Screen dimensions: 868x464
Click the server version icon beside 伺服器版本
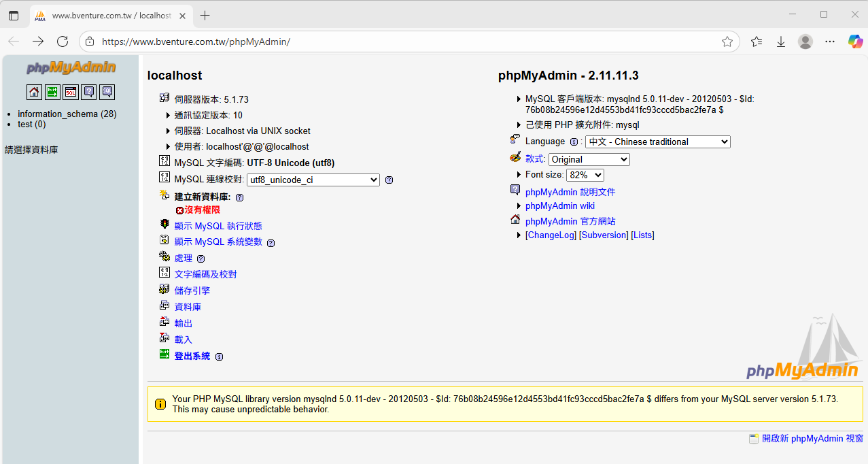click(x=164, y=98)
